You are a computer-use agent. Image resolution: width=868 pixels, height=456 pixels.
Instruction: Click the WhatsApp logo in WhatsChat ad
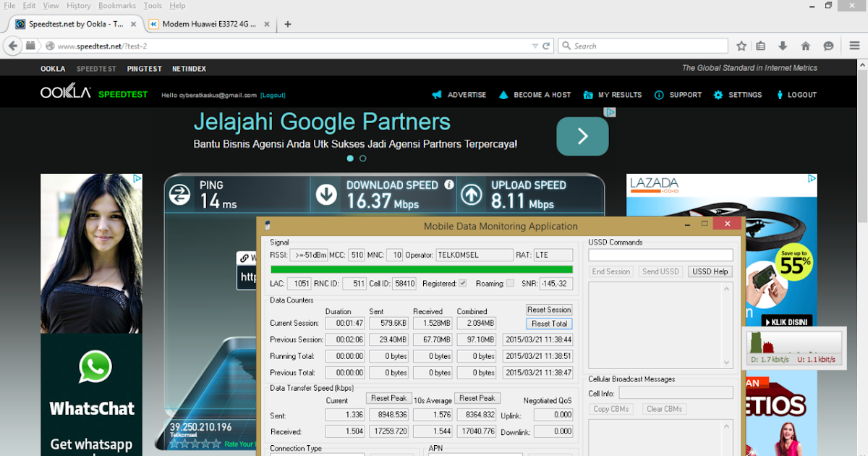95,367
